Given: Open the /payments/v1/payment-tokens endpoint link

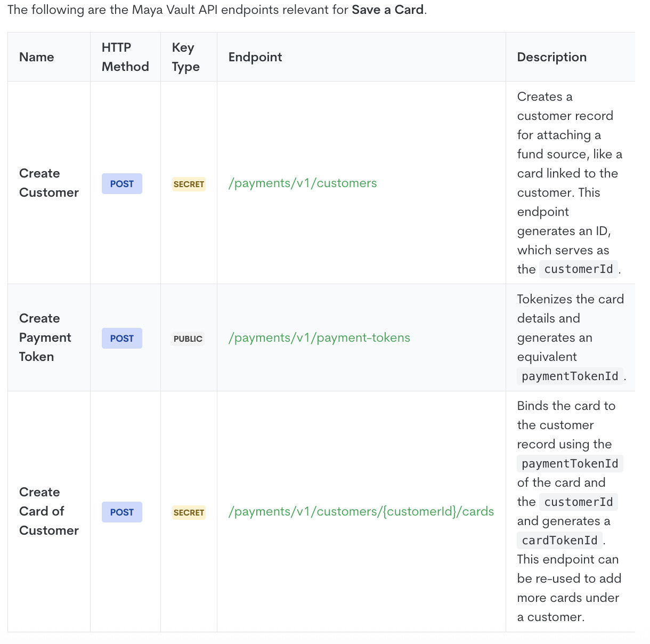Looking at the screenshot, I should pos(319,338).
